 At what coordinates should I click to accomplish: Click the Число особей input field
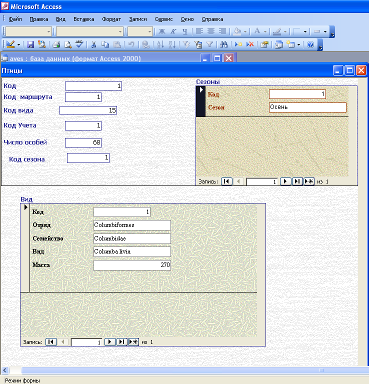(83, 143)
